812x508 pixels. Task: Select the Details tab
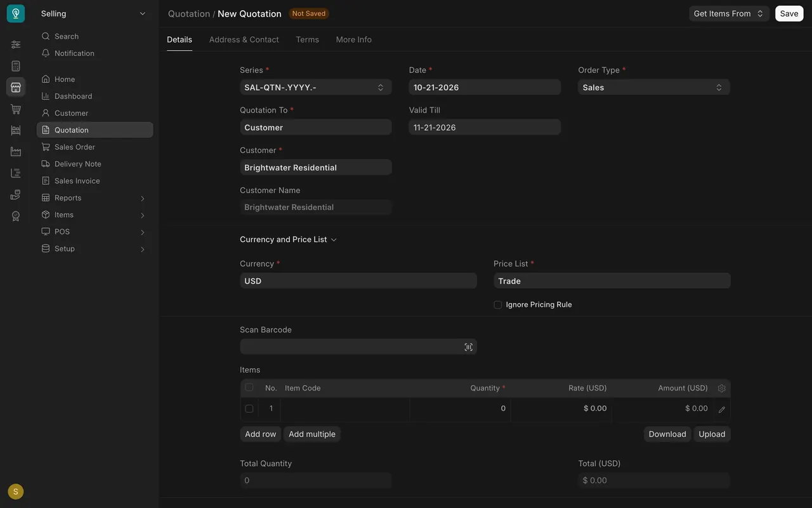[x=180, y=39]
